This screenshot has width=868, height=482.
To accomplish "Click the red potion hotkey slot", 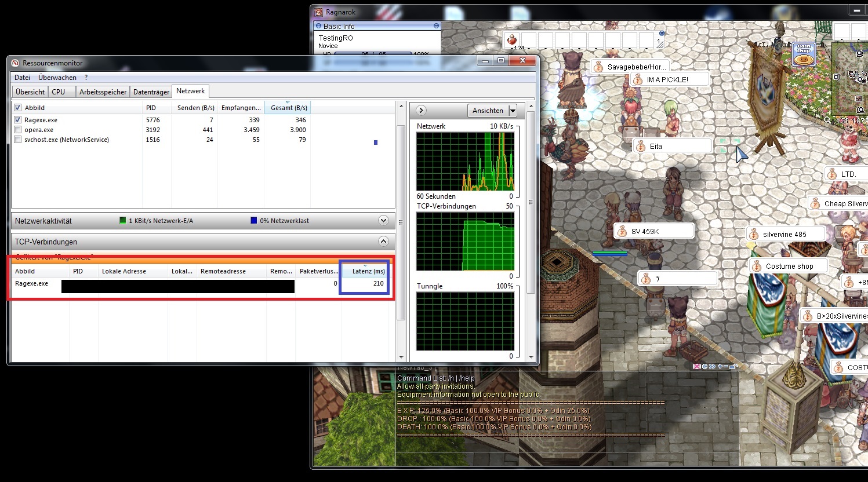I will point(512,40).
